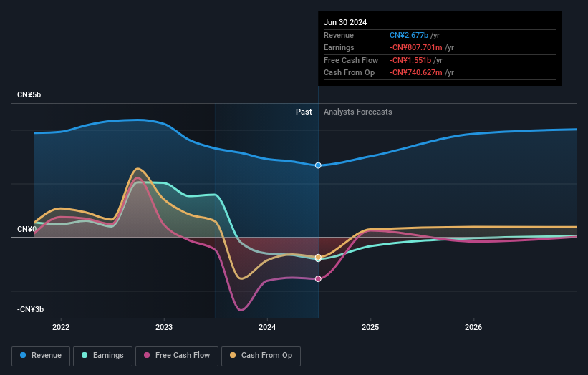Image resolution: width=588 pixels, height=375 pixels.
Task: Click the CN¥5b y-axis label
Action: point(29,94)
